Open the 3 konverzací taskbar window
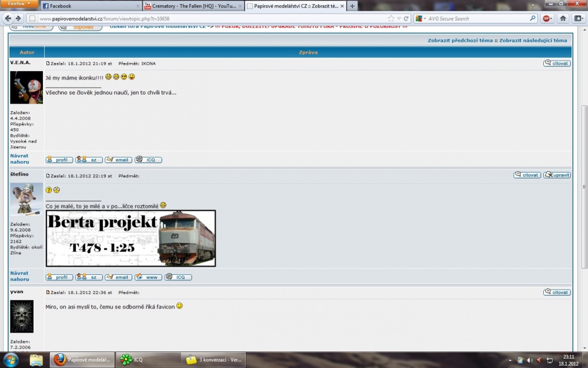The height and width of the screenshot is (368, 588). pos(214,360)
